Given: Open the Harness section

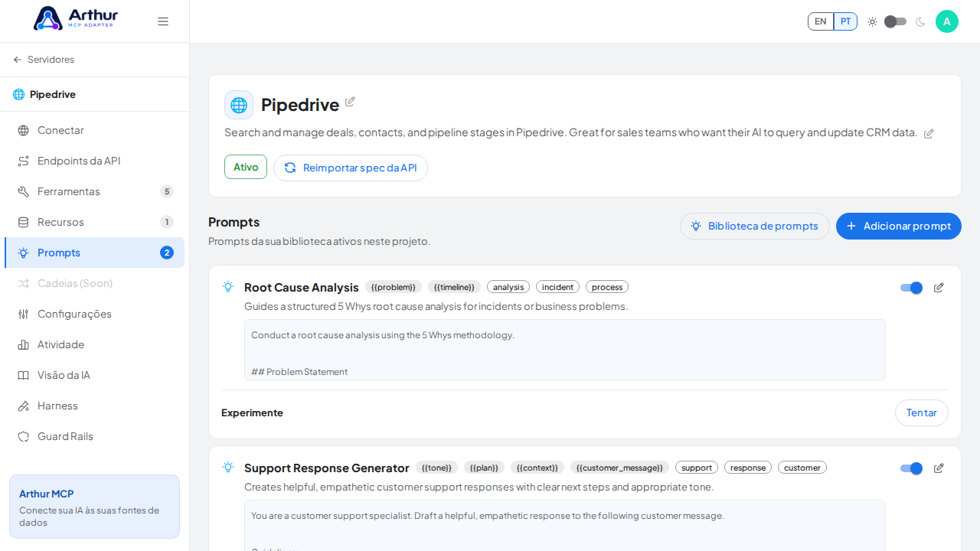Looking at the screenshot, I should [x=95, y=406].
